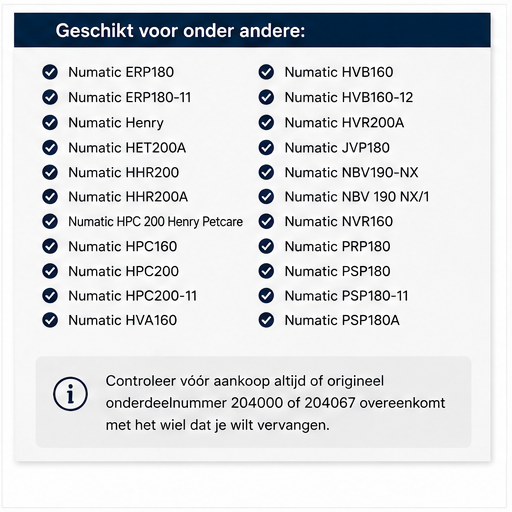Select the Numatic NVR160 entry

pos(339,221)
